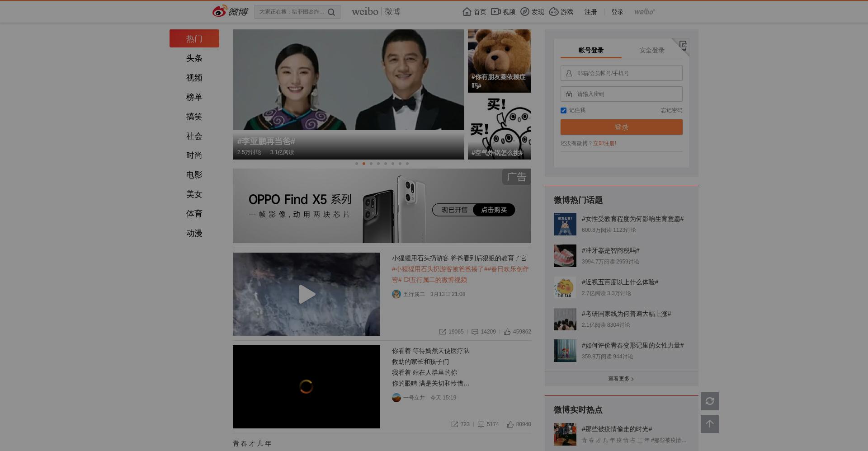Select 榜单 category in sidebar
The image size is (868, 451).
194,97
